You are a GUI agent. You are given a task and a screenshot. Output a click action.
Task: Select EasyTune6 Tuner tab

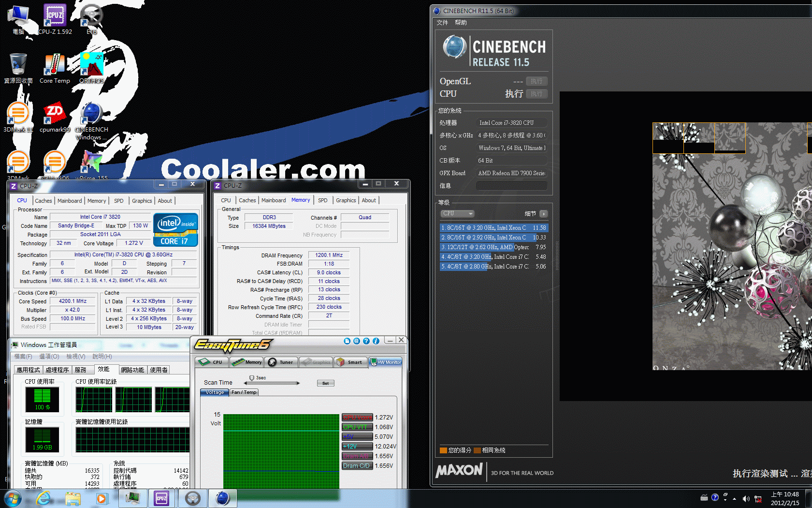click(281, 362)
